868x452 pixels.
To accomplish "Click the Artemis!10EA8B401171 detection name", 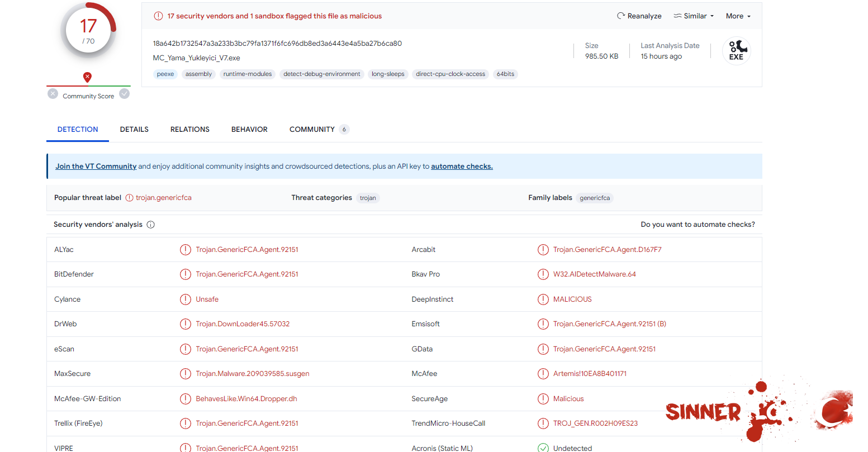I will click(x=590, y=374).
